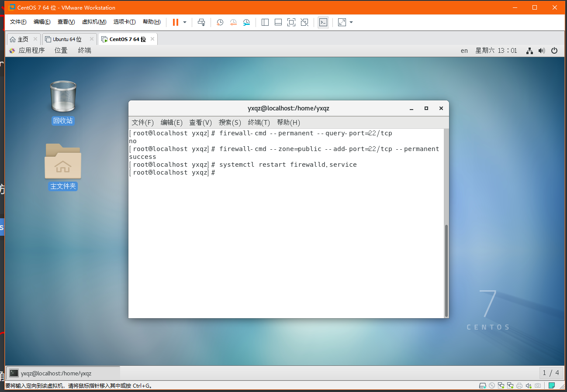Click the stretch guest display icon
Image resolution: width=567 pixels, height=392 pixels.
342,22
